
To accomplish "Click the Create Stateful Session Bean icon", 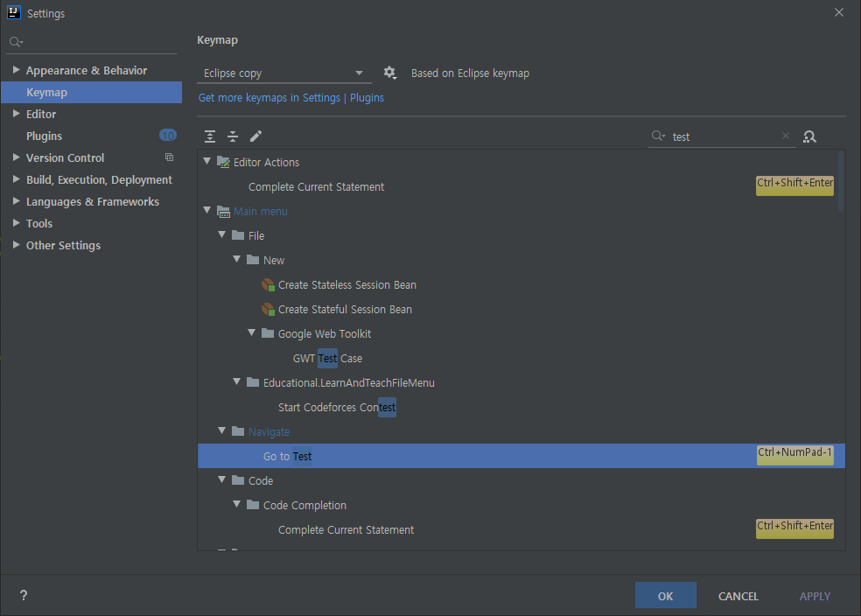I will point(268,310).
